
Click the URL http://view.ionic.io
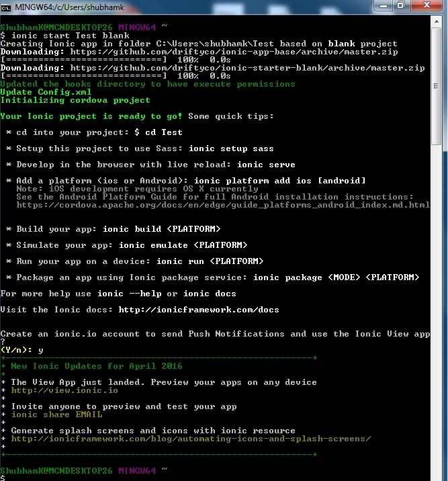[x=64, y=390]
